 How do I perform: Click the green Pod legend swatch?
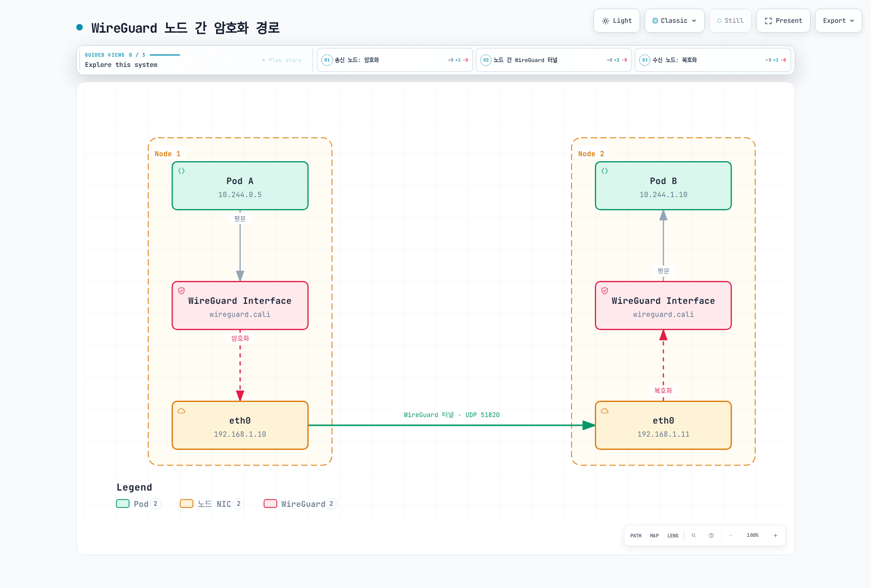pyautogui.click(x=122, y=504)
